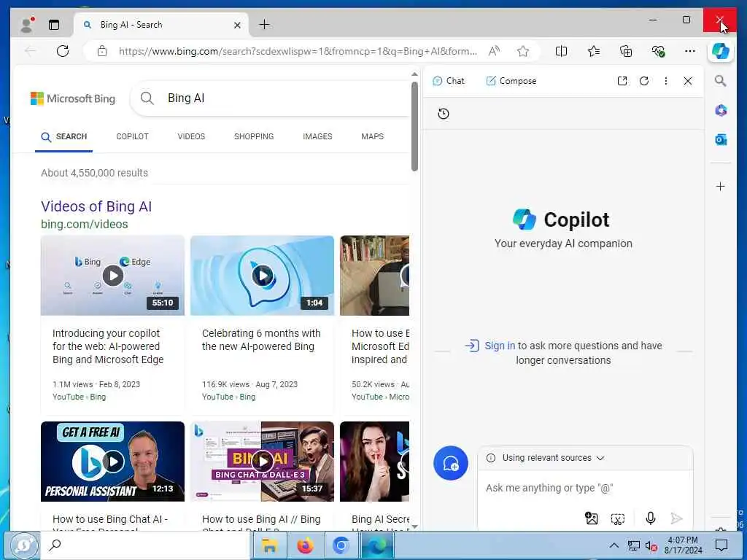Play the 1:04 Bing video thumbnail
This screenshot has width=747, height=560.
(262, 276)
